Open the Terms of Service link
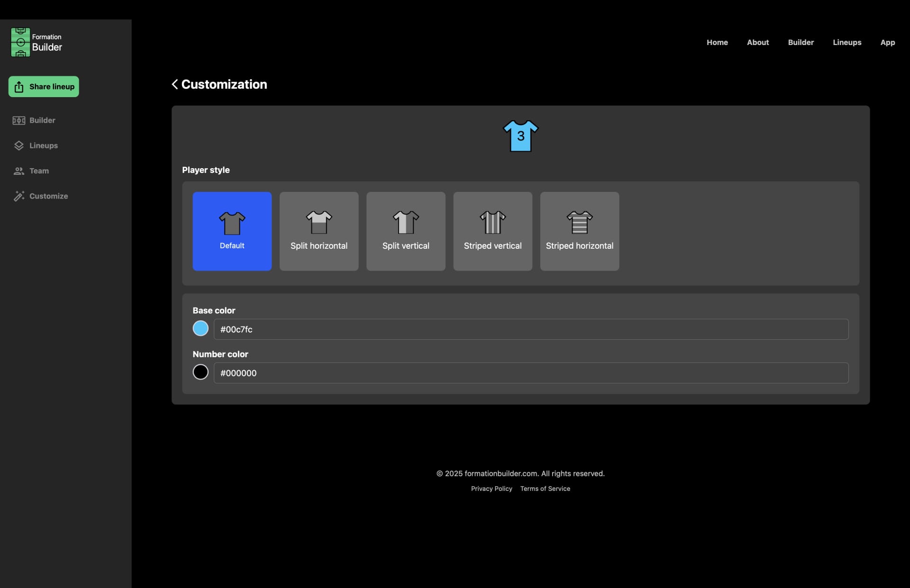Screen dimensions: 910x588 click(545, 488)
